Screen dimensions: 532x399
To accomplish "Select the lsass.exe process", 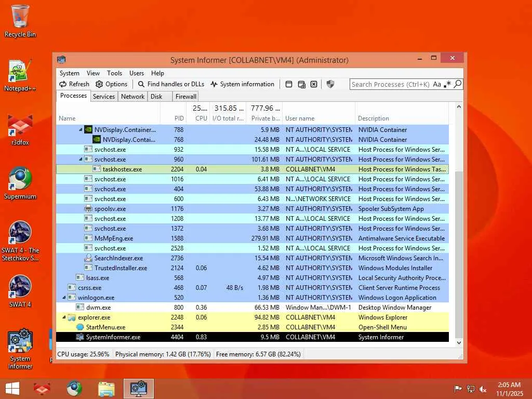I will pyautogui.click(x=252, y=277).
